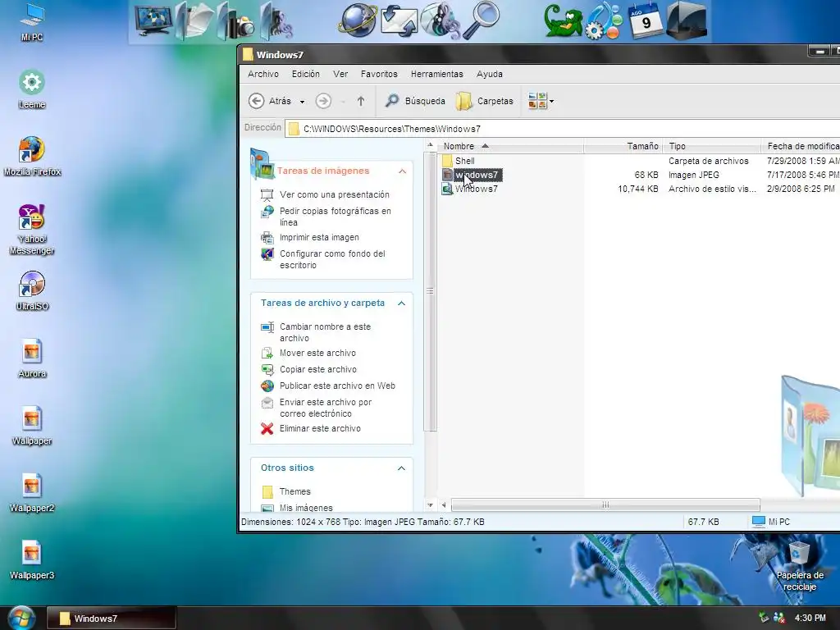840x630 pixels.
Task: Click the horizontal scrollbar thumb in file list
Action: tap(605, 504)
